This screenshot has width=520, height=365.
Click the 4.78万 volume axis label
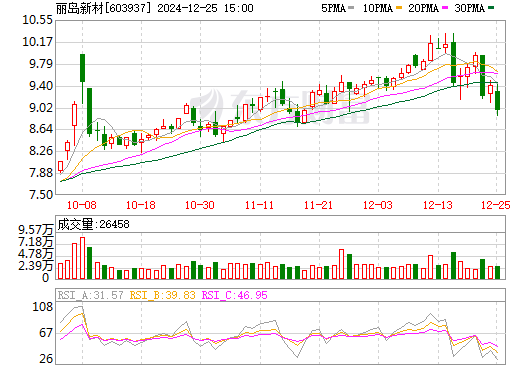(36, 254)
